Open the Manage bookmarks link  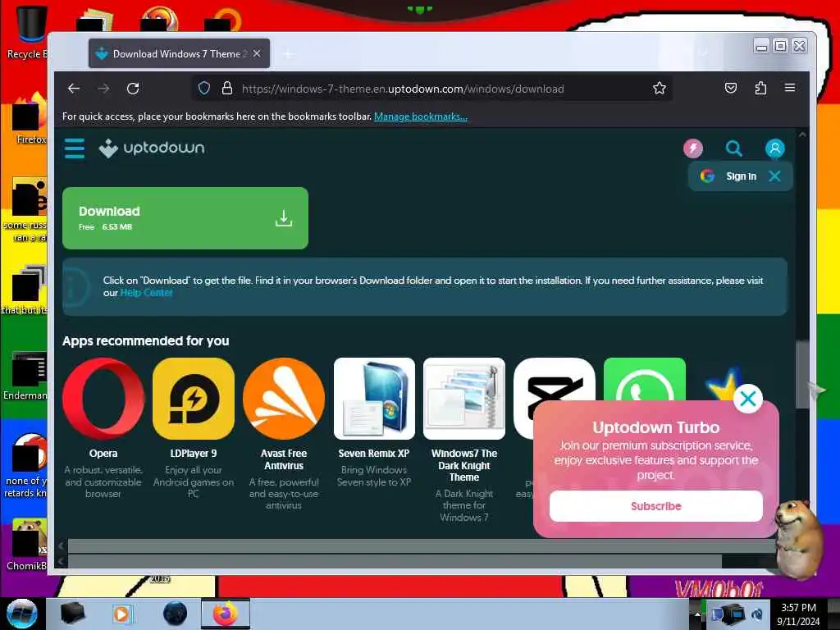(x=421, y=116)
